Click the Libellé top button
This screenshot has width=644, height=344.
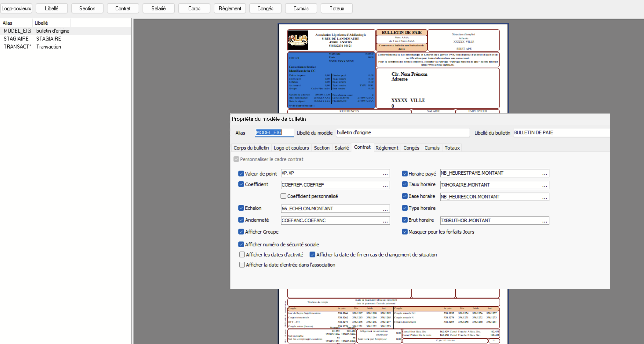click(52, 8)
